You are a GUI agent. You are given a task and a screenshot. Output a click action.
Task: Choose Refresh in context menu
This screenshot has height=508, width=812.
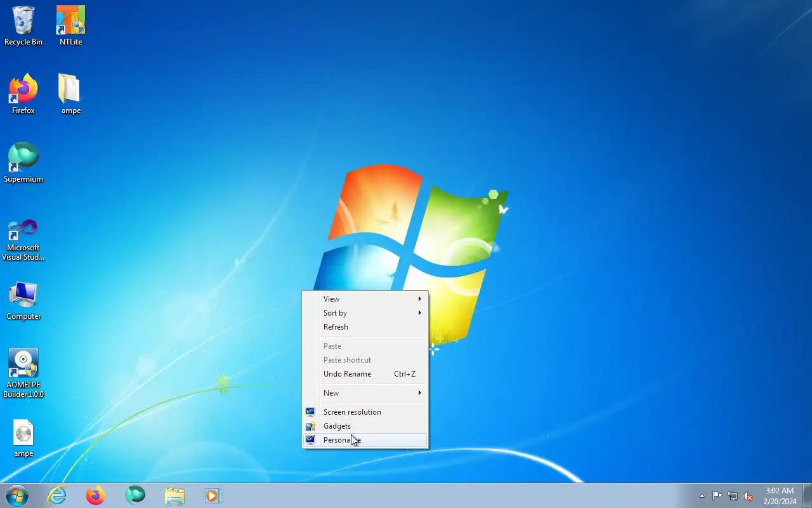365,327
